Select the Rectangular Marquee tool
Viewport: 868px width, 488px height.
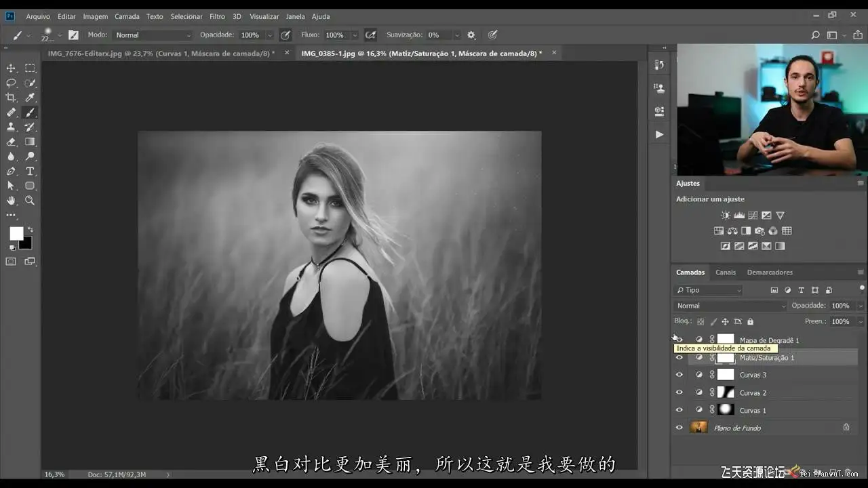coord(31,68)
